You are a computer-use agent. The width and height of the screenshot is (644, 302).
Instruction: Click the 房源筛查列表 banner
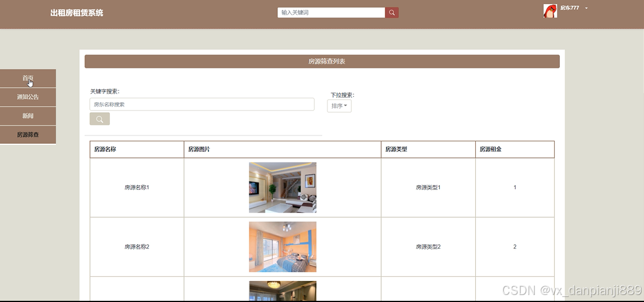[322, 62]
